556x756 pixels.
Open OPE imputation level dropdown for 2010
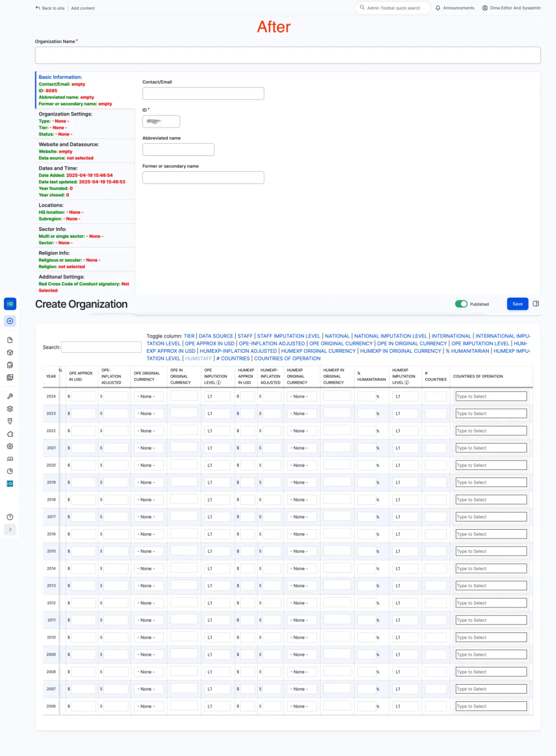coord(217,637)
